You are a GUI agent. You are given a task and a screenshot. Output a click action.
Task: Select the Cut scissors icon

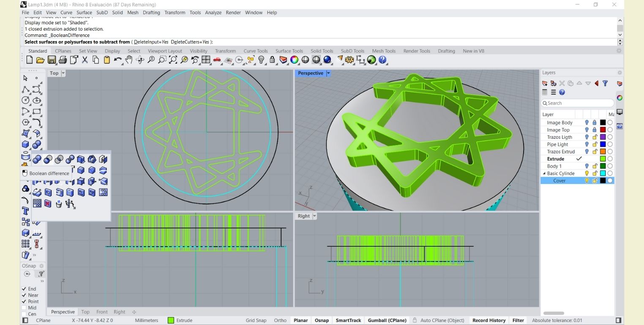[x=85, y=60]
